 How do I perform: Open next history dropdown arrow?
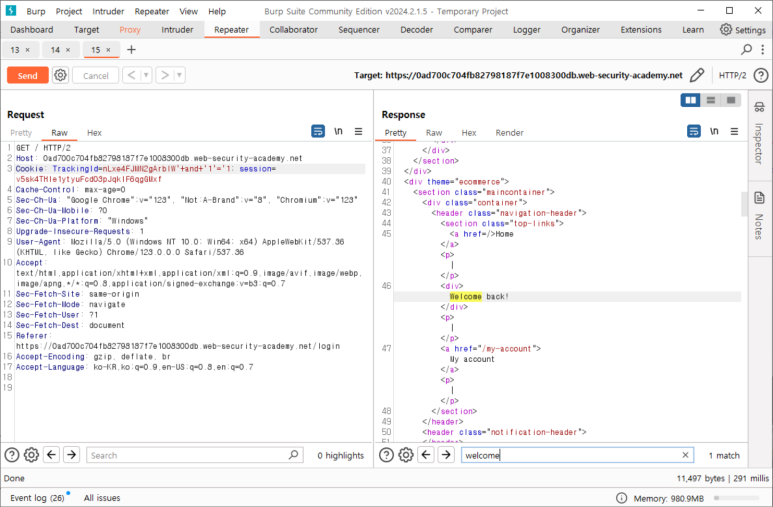(179, 75)
